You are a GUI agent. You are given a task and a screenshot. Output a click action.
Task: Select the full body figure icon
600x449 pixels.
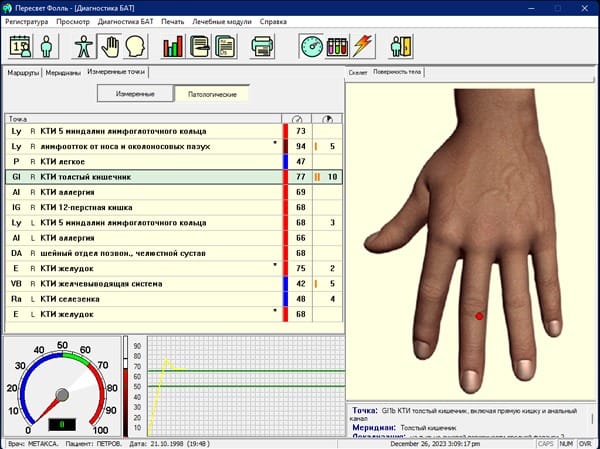[86, 45]
